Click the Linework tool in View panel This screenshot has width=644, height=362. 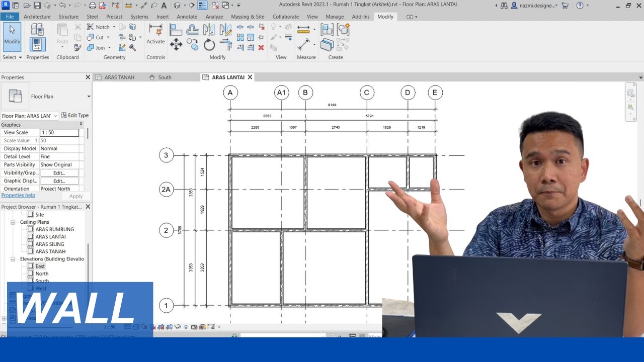coord(288,37)
